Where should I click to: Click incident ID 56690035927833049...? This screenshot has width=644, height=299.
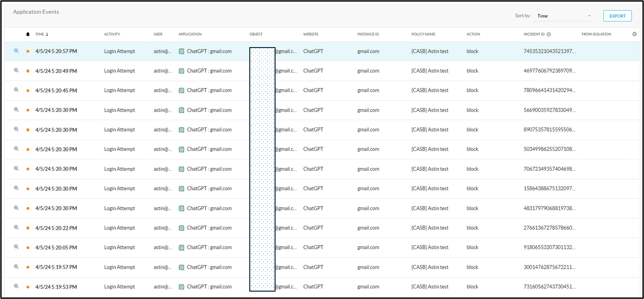[549, 110]
